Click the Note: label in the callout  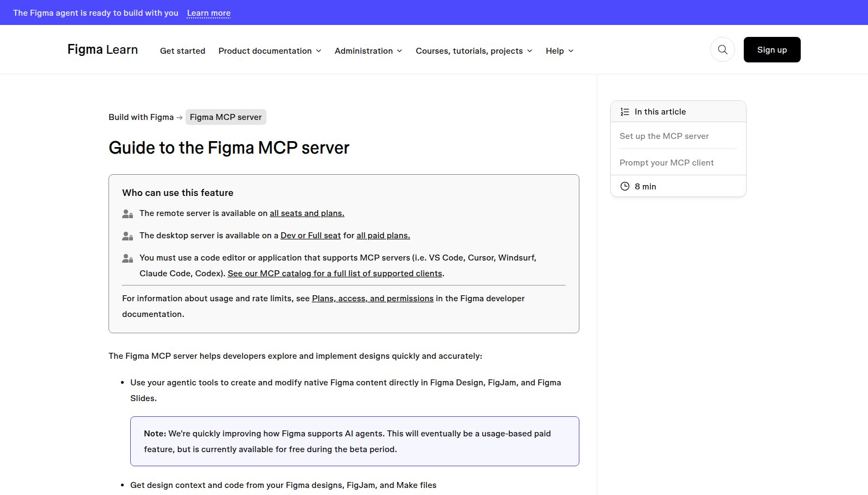(x=155, y=434)
